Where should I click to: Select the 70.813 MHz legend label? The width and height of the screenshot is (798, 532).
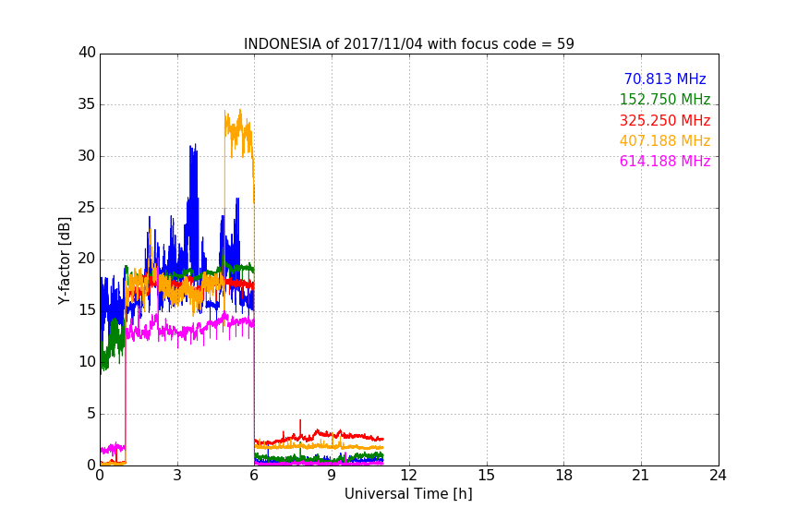click(x=665, y=79)
